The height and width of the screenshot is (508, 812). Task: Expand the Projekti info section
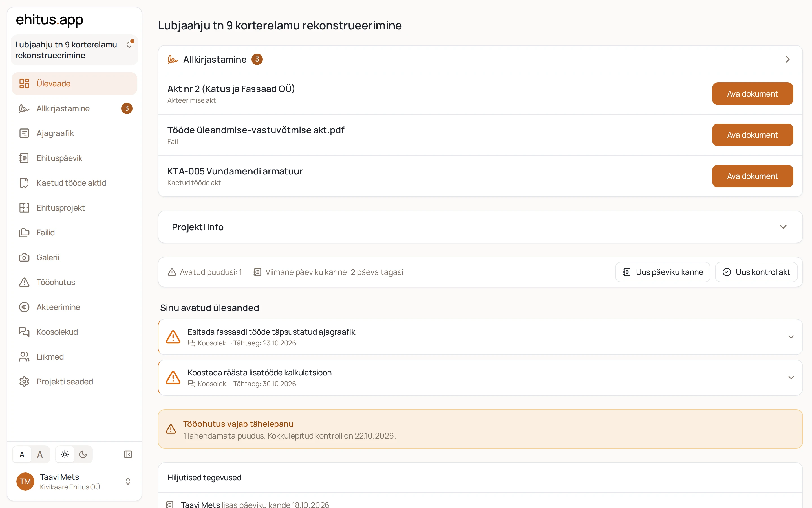(x=480, y=227)
